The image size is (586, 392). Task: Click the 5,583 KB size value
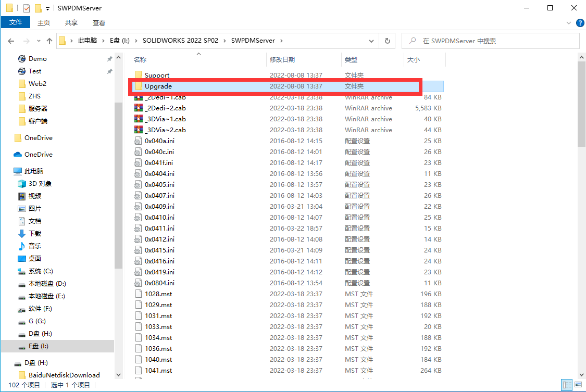click(x=428, y=108)
